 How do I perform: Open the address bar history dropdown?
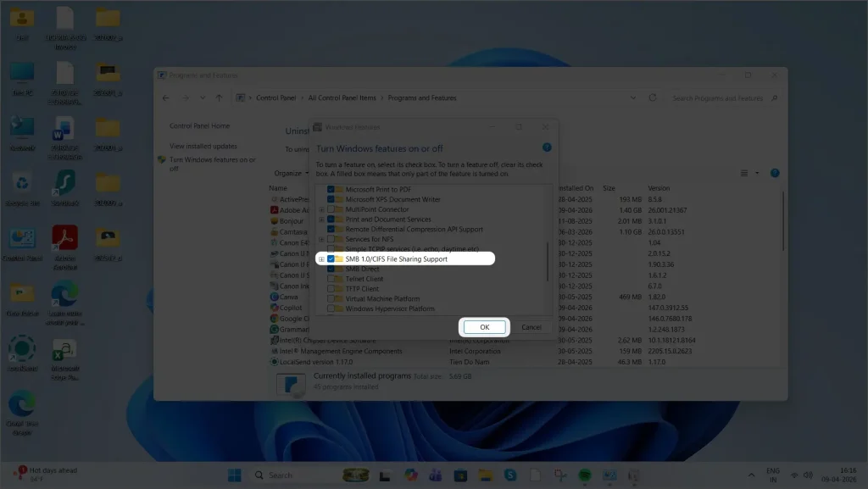(635, 97)
